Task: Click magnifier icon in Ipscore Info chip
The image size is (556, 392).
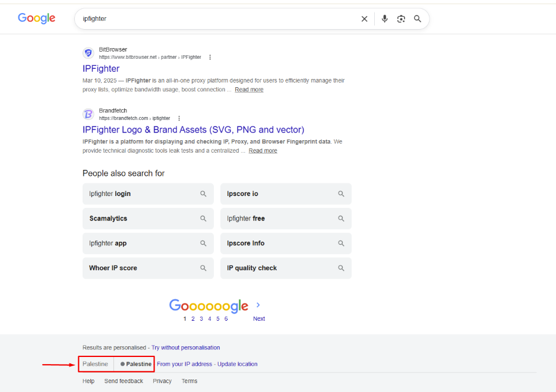Action: pos(341,244)
